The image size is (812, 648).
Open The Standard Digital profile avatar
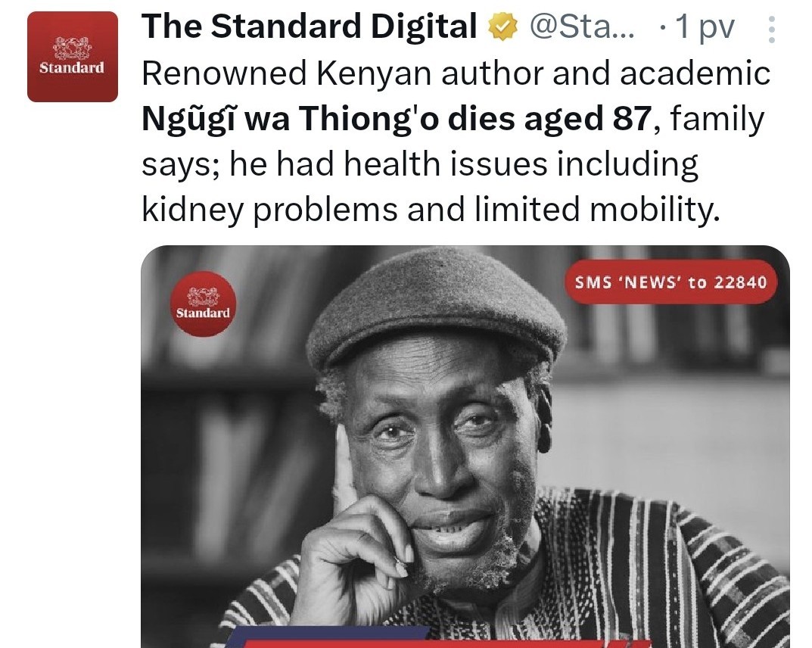click(x=73, y=57)
